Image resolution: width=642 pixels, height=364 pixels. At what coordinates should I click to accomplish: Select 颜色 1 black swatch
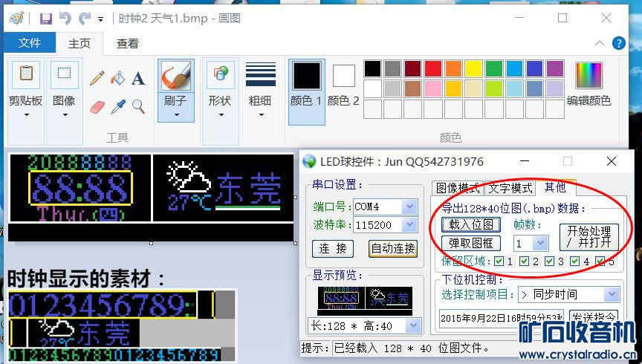(x=307, y=76)
